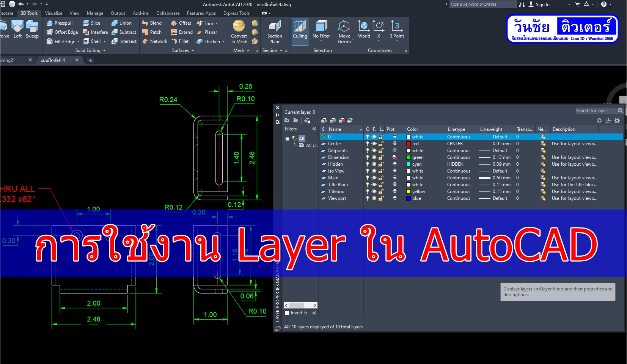Click the Subtract tool
The image size is (627, 364).
click(x=124, y=32)
